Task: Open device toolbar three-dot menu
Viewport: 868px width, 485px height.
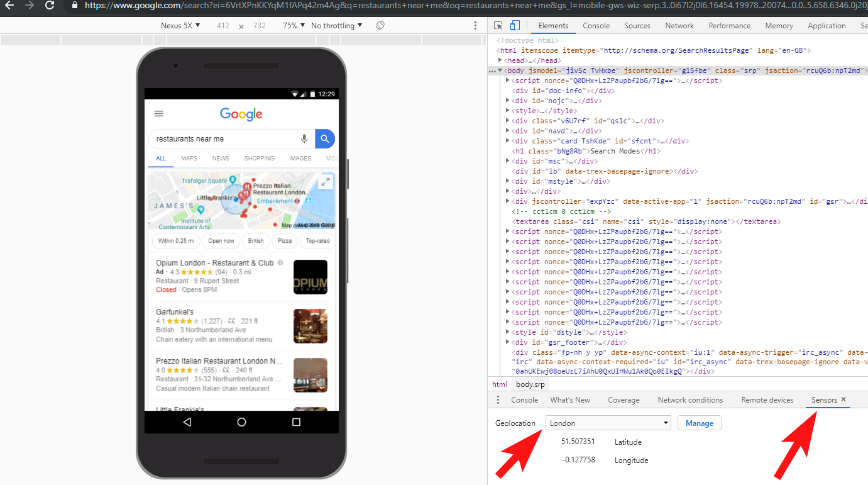Action: pos(475,26)
